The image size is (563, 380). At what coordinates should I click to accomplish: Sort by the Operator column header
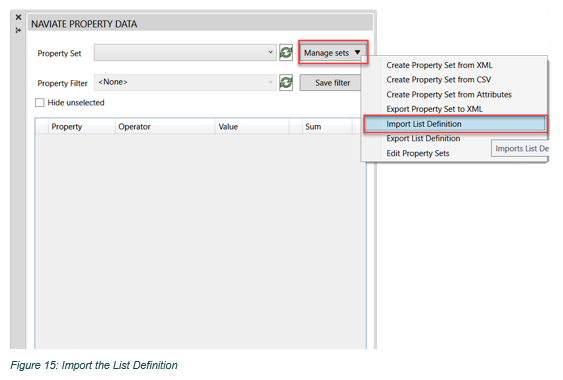point(165,126)
